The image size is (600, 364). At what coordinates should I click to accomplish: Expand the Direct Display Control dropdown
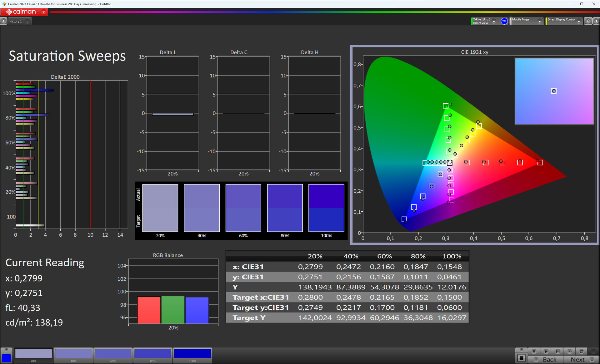point(579,21)
